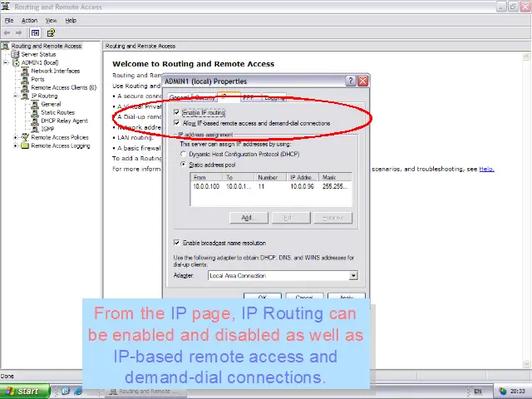
Task: Click the Remote Access Clients node icon
Action: coord(25,87)
